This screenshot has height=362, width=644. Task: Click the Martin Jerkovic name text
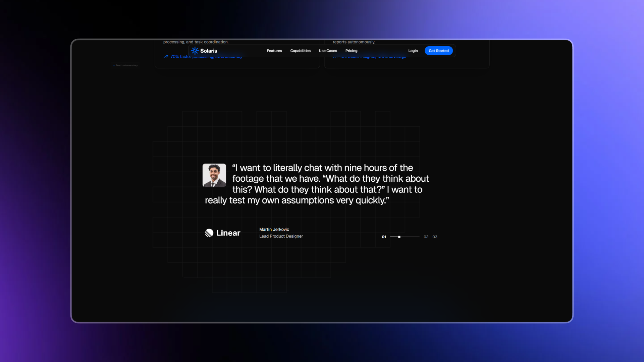click(x=274, y=229)
